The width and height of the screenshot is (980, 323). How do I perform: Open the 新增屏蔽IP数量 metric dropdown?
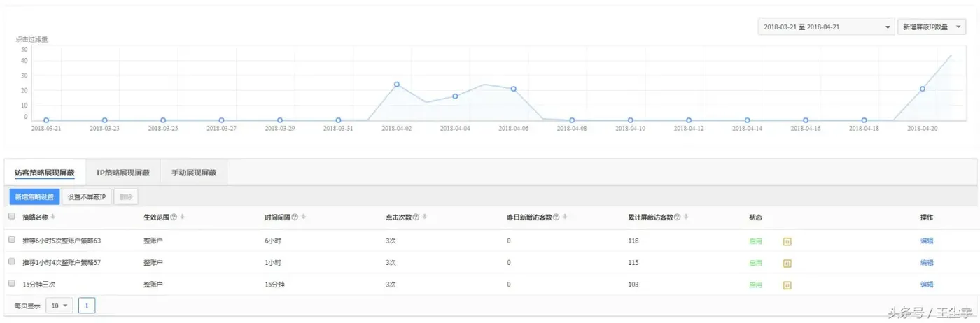tap(932, 27)
